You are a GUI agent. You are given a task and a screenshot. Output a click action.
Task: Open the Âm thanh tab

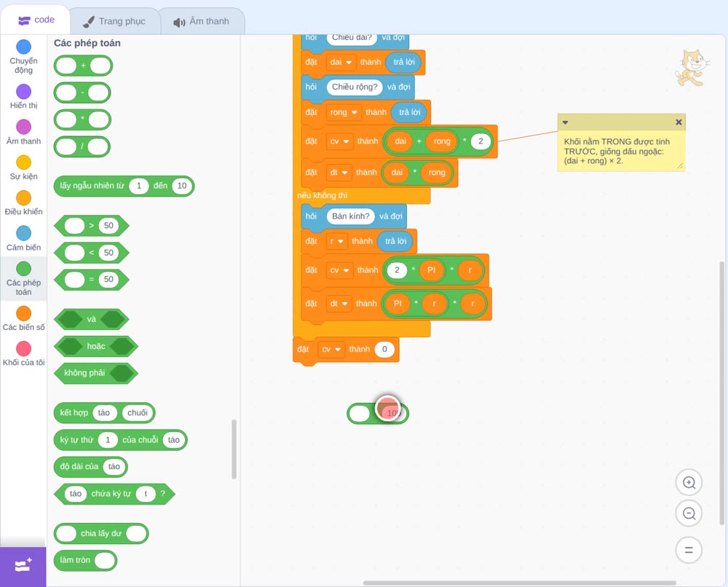202,21
